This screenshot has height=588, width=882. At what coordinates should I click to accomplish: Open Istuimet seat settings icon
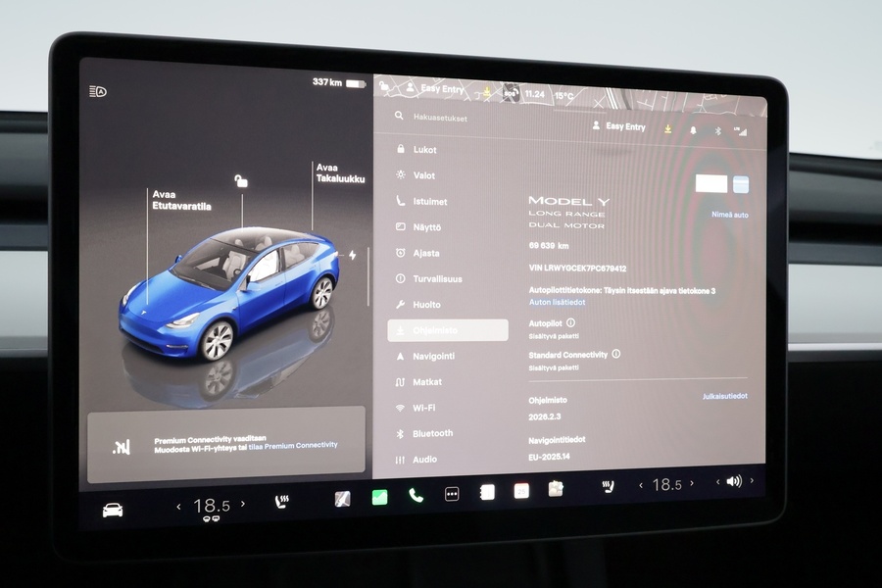403,202
